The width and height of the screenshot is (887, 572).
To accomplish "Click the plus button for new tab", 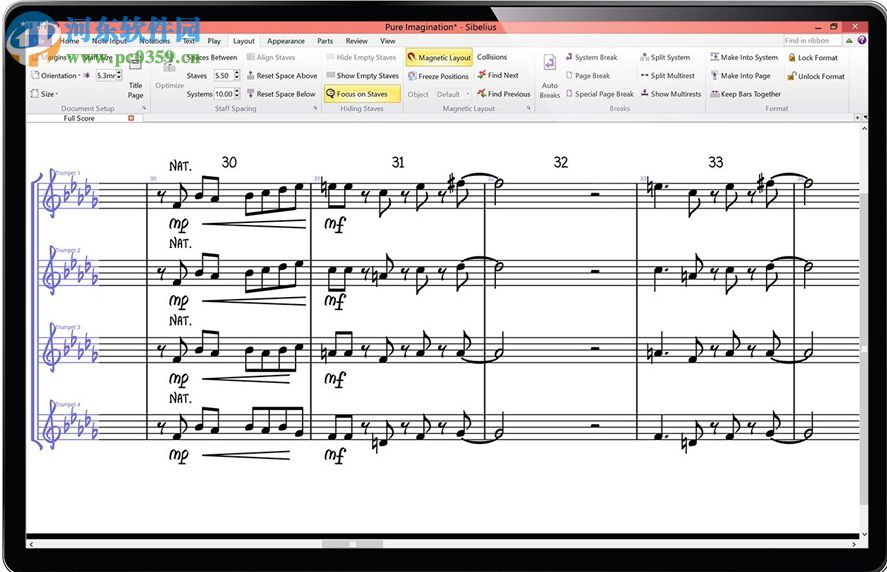I will pos(857,118).
